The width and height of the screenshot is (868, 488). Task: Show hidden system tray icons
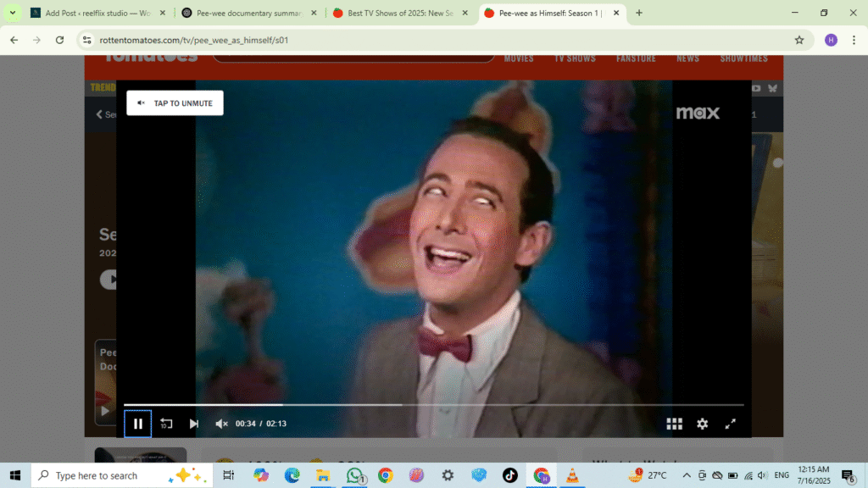click(x=687, y=475)
